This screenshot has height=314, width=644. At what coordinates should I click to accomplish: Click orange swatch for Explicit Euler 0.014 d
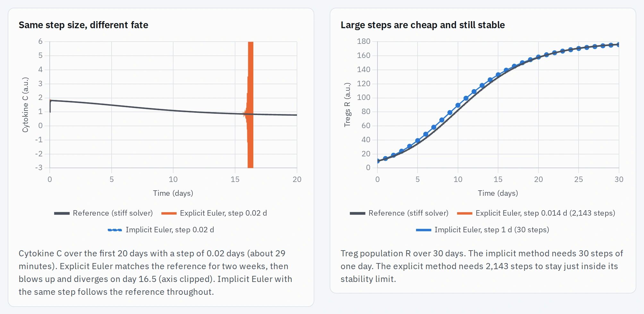(464, 213)
